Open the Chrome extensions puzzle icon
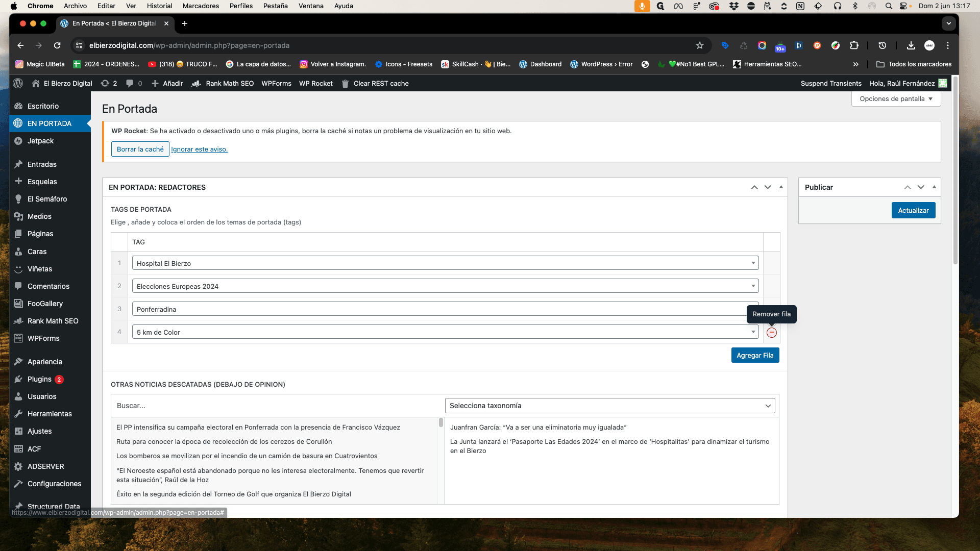Screen dimensions: 980x551 coord(854,45)
